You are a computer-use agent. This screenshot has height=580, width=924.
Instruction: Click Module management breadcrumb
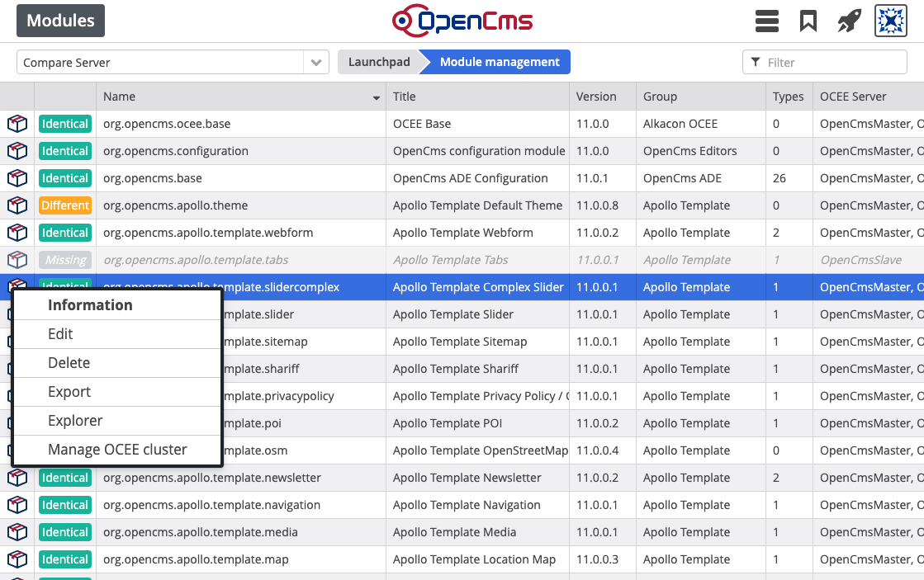coord(499,62)
